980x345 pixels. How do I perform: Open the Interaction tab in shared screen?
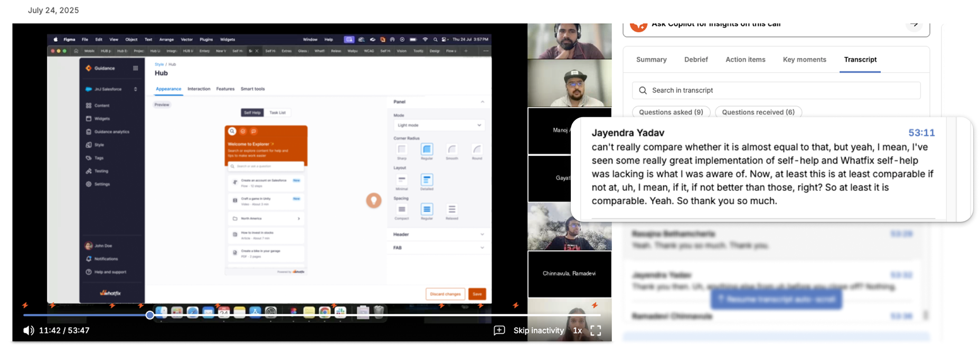point(199,89)
